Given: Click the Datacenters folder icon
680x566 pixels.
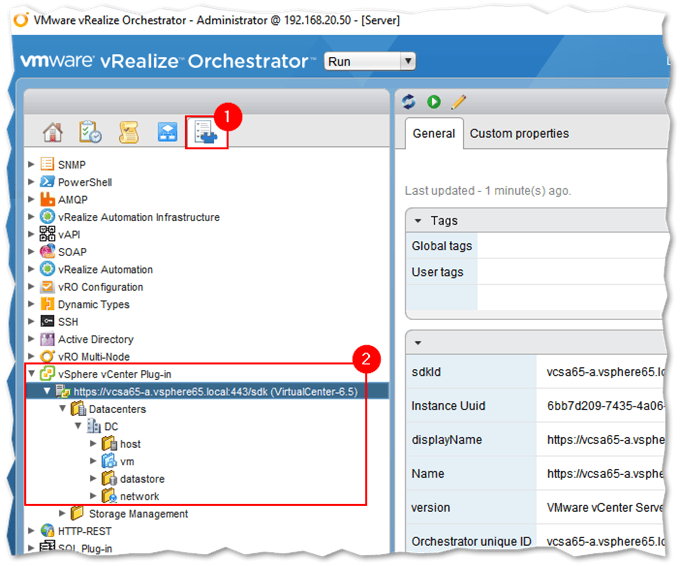Looking at the screenshot, I should coord(78,408).
